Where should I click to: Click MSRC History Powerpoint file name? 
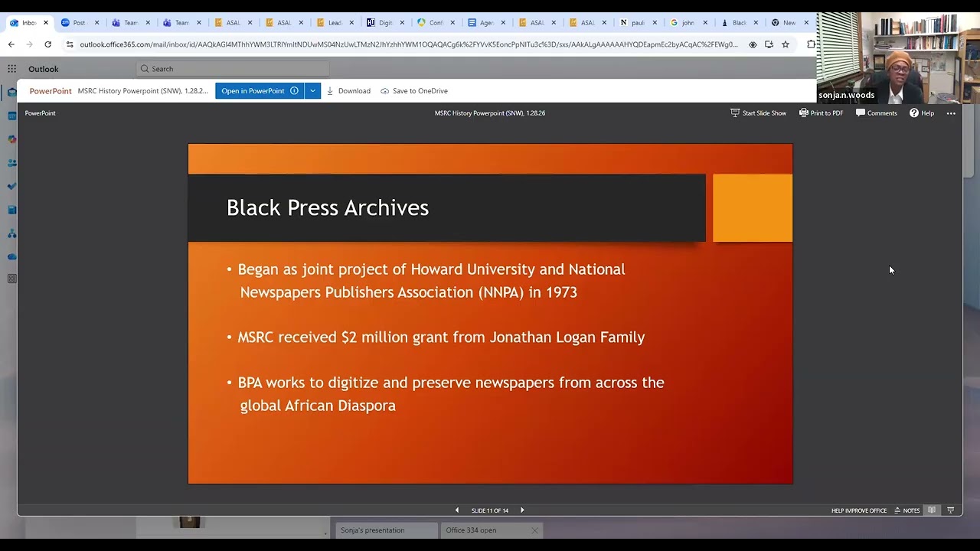click(142, 91)
